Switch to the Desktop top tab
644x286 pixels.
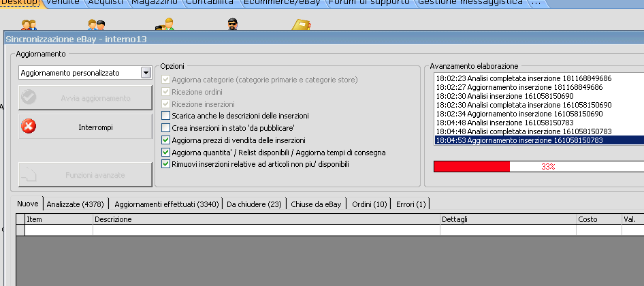(20, 3)
